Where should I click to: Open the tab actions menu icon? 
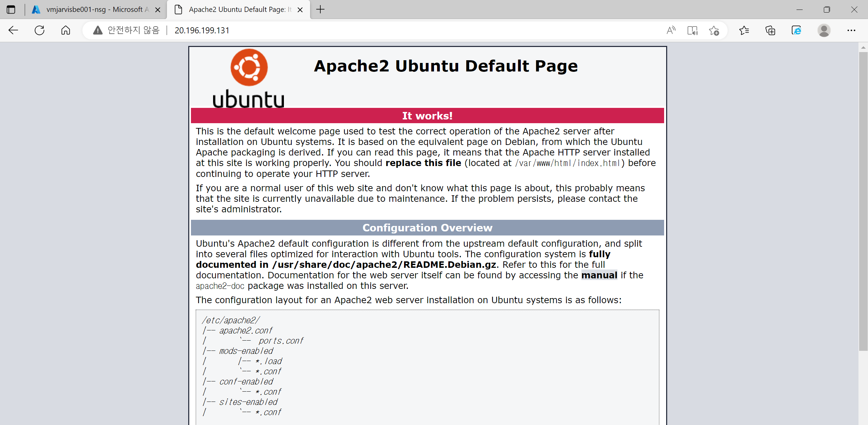pos(11,10)
